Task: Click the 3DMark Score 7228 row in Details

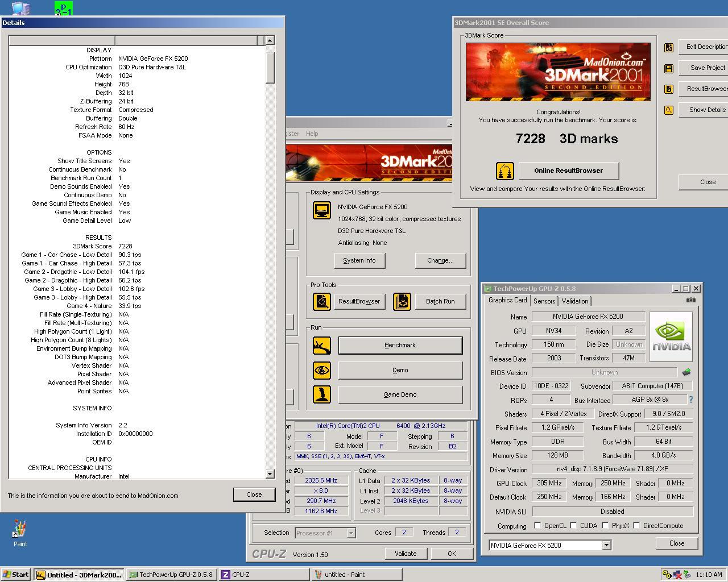Action: tap(136, 246)
